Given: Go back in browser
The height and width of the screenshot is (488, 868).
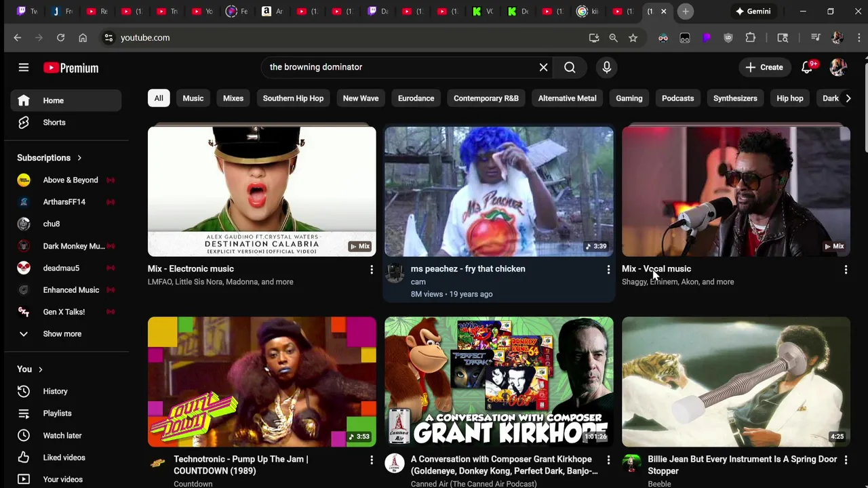Looking at the screenshot, I should click(18, 38).
